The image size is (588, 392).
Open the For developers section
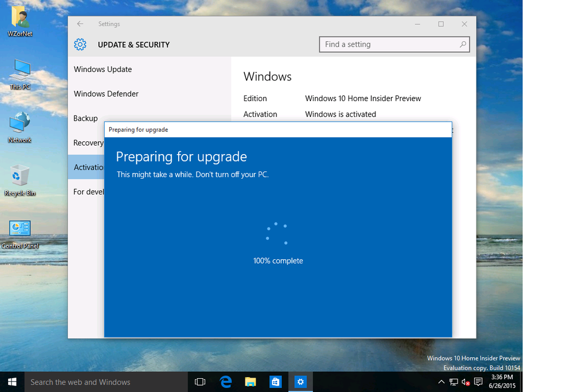[89, 191]
